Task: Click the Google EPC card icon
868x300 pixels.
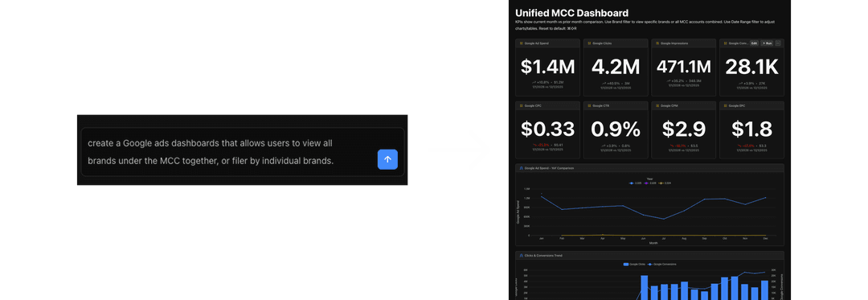Action: point(725,105)
